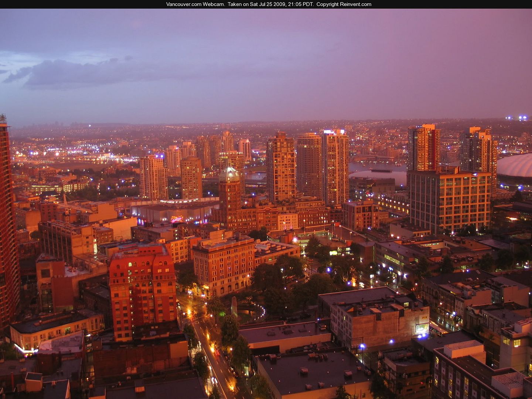The image size is (532, 399).
Task: Click the tall tower at the far left edge
Action: tap(7, 222)
